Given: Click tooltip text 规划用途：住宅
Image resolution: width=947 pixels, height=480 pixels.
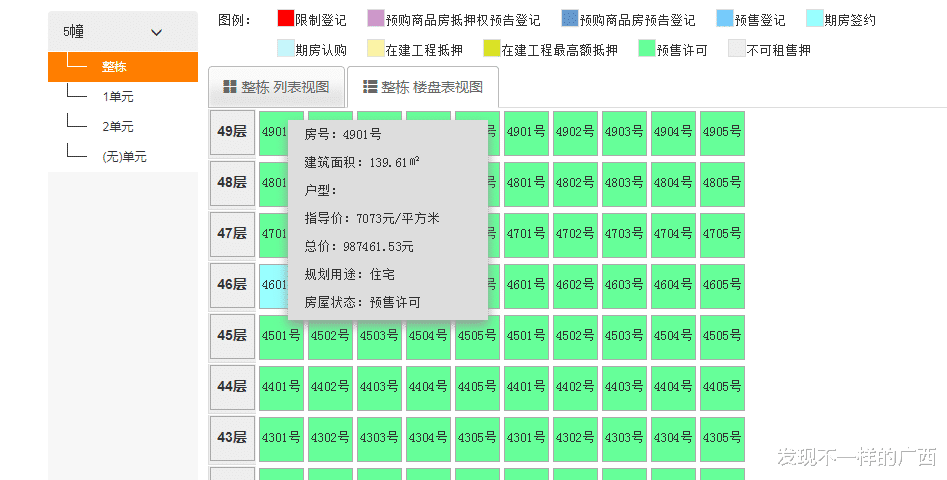Looking at the screenshot, I should click(x=350, y=275).
